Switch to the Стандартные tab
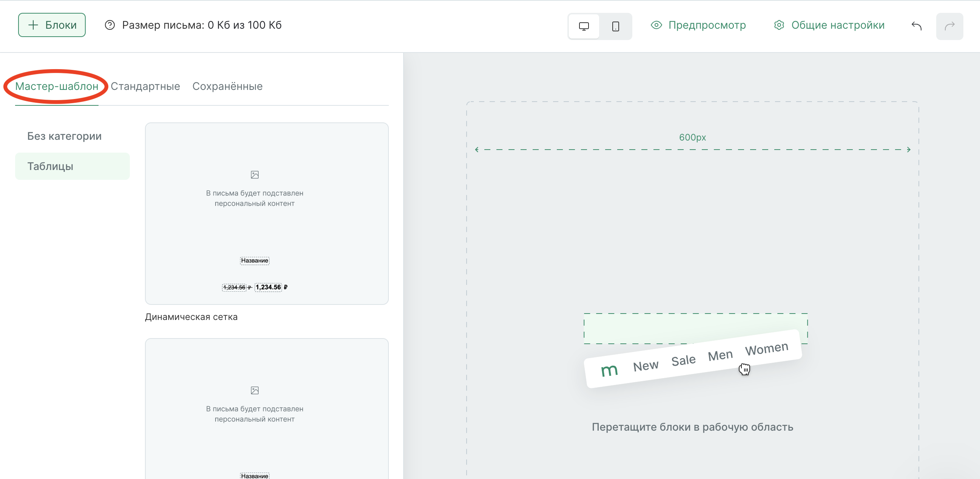This screenshot has width=980, height=479. (145, 86)
